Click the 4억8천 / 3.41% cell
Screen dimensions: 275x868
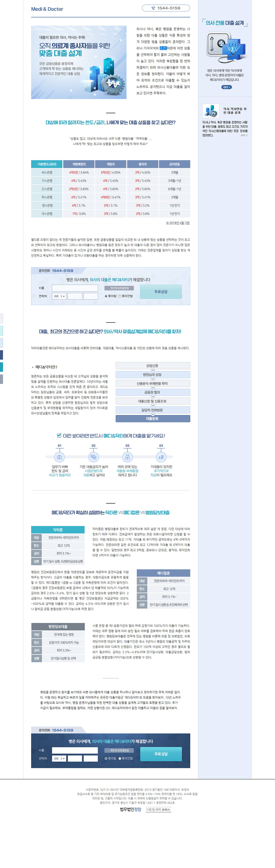(x=111, y=197)
